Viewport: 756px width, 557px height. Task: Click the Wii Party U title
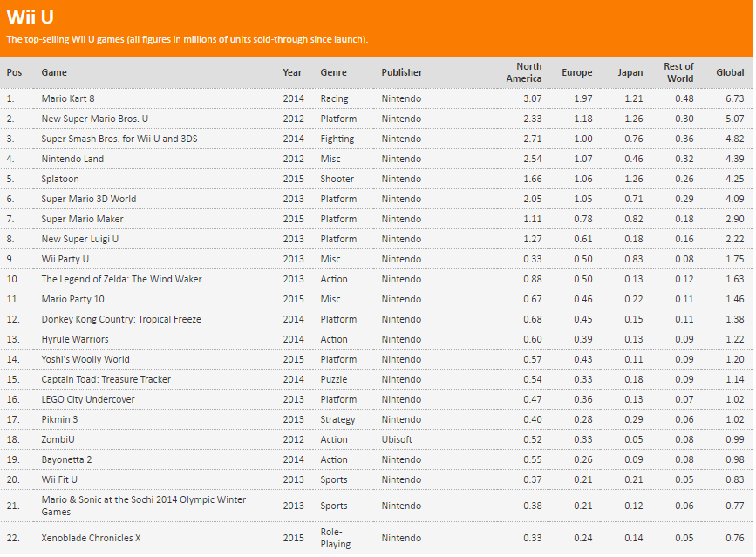tap(65, 259)
